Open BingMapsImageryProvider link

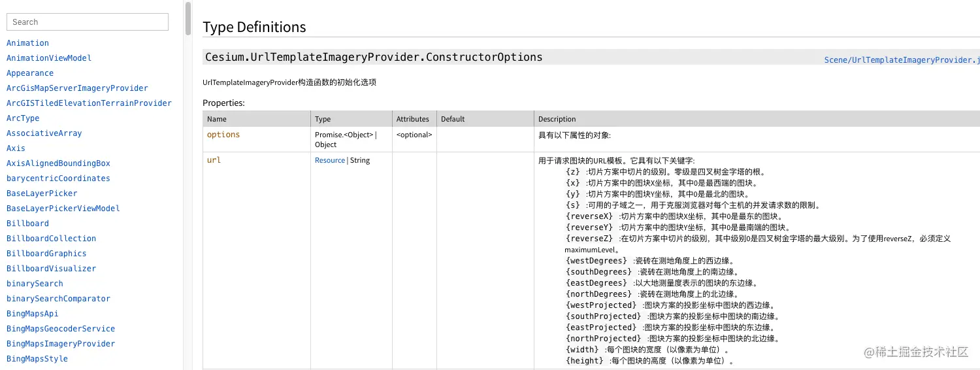pyautogui.click(x=61, y=344)
